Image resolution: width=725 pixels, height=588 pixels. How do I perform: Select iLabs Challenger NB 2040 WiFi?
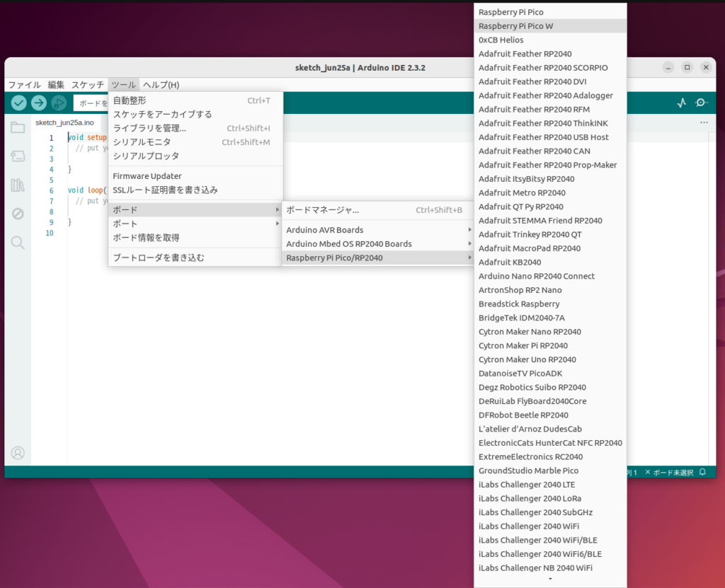[550, 567]
